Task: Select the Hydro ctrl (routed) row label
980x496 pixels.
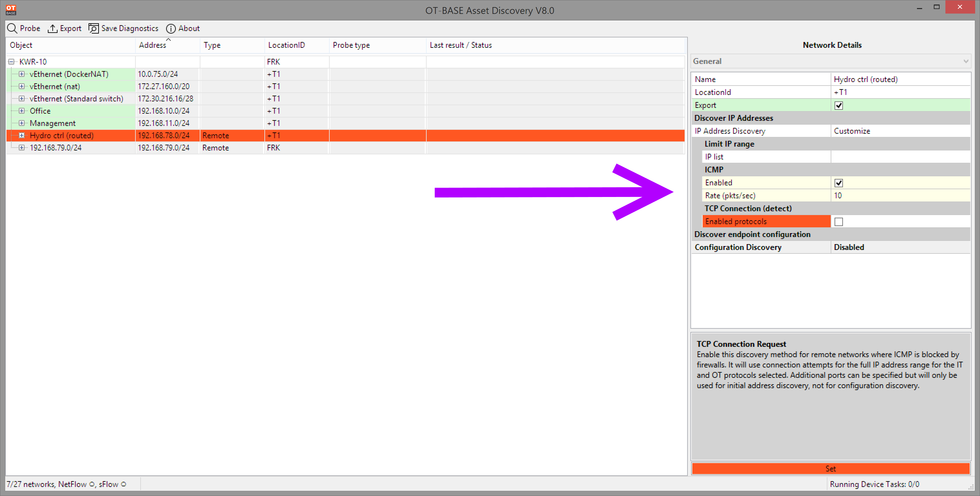Action: (x=62, y=135)
